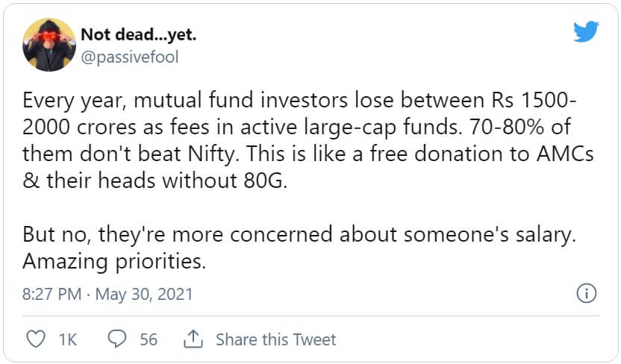This screenshot has height=364, width=621.
Task: Like the tweet with the heart icon
Action: click(35, 339)
